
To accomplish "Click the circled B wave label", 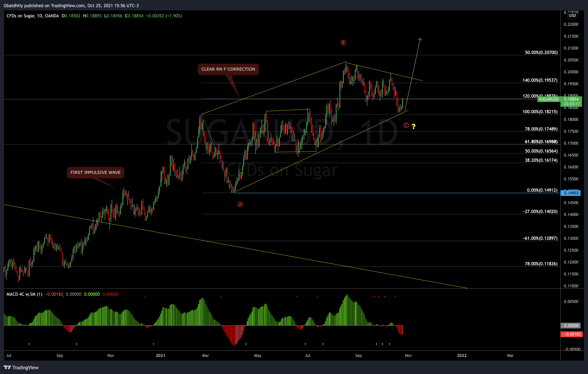I will (x=343, y=43).
